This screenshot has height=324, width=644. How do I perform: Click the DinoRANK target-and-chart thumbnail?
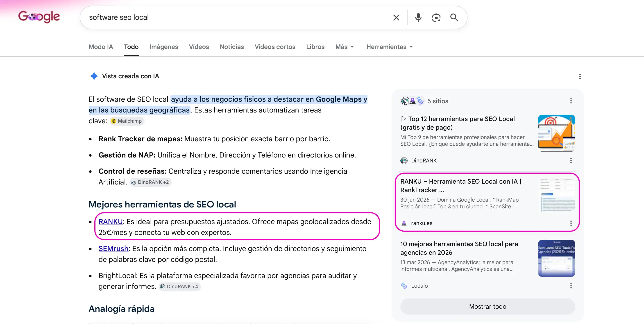556,133
